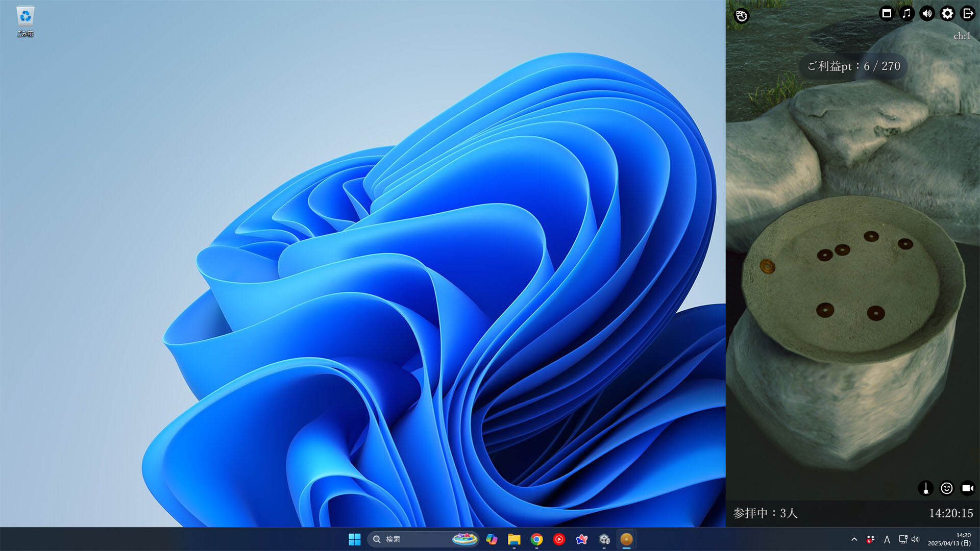Expand hidden system tray icons chevron
Viewport: 980px width, 551px height.
(854, 539)
